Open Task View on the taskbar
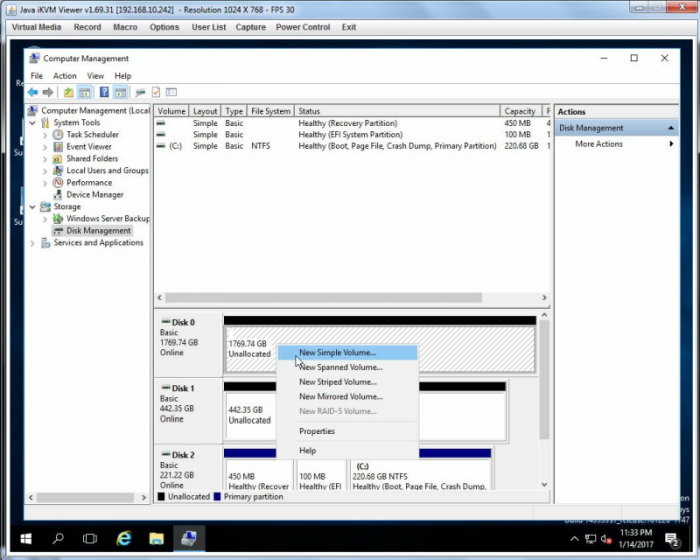The height and width of the screenshot is (560, 700). tap(90, 539)
